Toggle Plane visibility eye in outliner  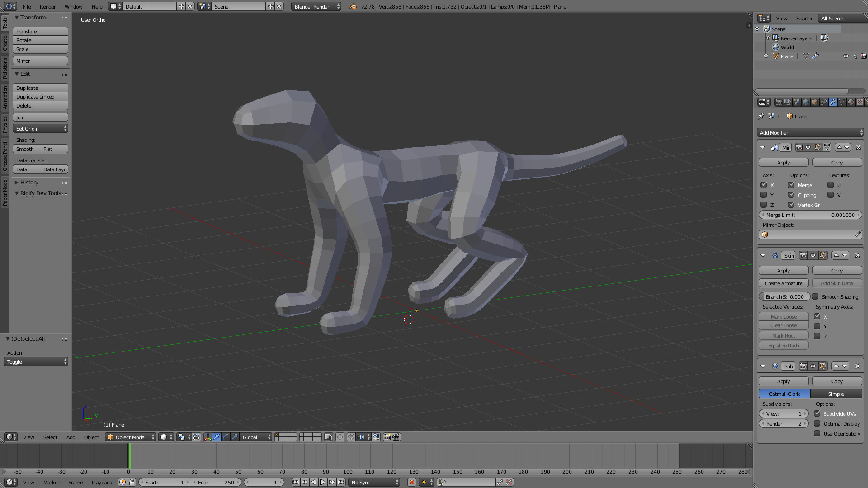click(x=845, y=56)
